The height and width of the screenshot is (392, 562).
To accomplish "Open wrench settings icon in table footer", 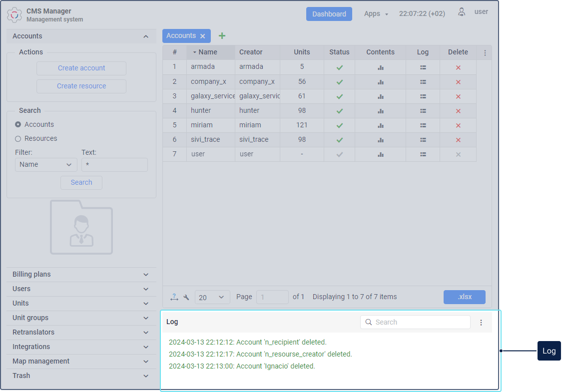I will [x=186, y=297].
